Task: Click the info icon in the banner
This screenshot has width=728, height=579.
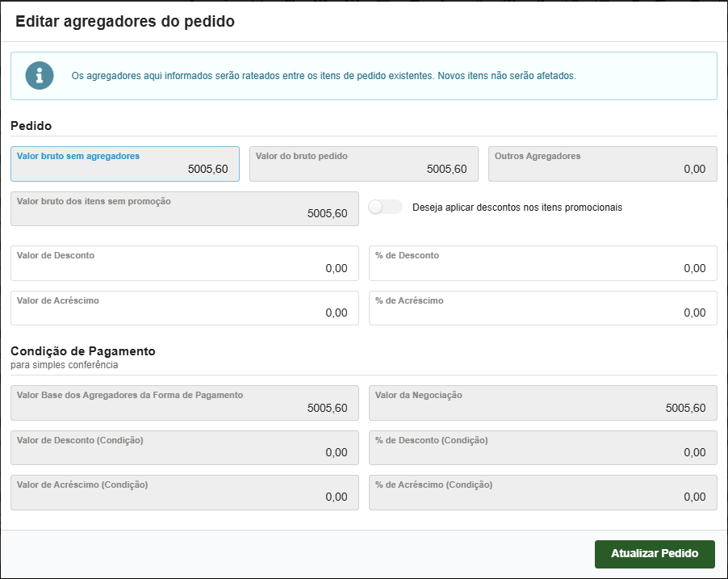Action: point(40,76)
